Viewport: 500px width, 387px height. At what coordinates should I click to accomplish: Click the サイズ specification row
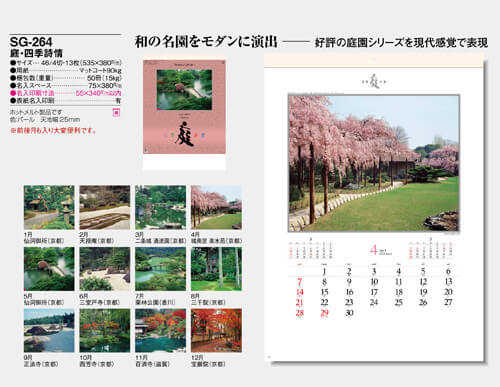[66, 63]
